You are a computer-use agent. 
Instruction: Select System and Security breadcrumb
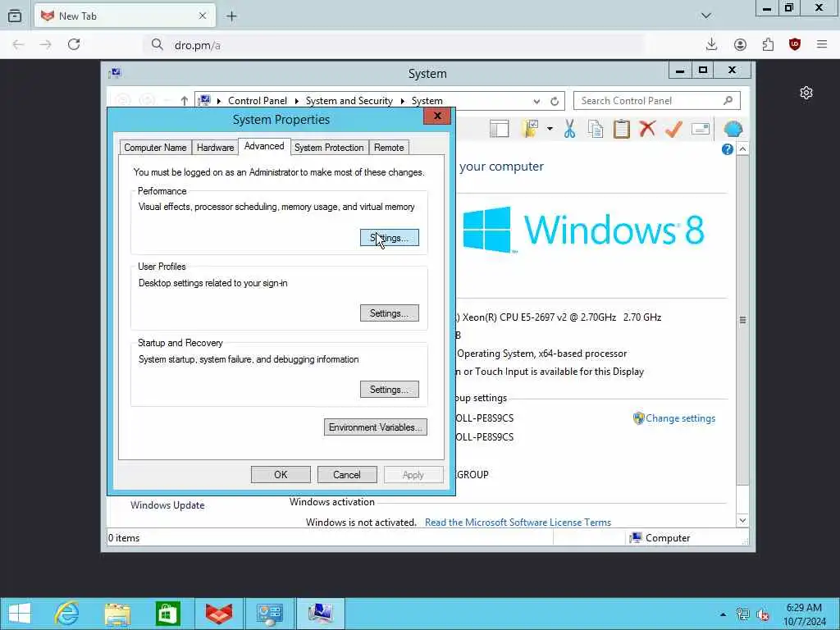pos(349,101)
